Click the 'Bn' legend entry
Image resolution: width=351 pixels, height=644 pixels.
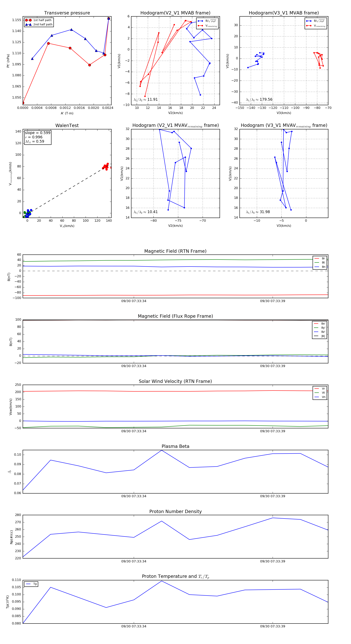click(320, 267)
